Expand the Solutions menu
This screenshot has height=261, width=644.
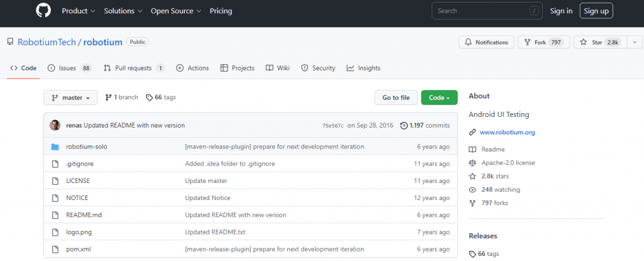(123, 11)
